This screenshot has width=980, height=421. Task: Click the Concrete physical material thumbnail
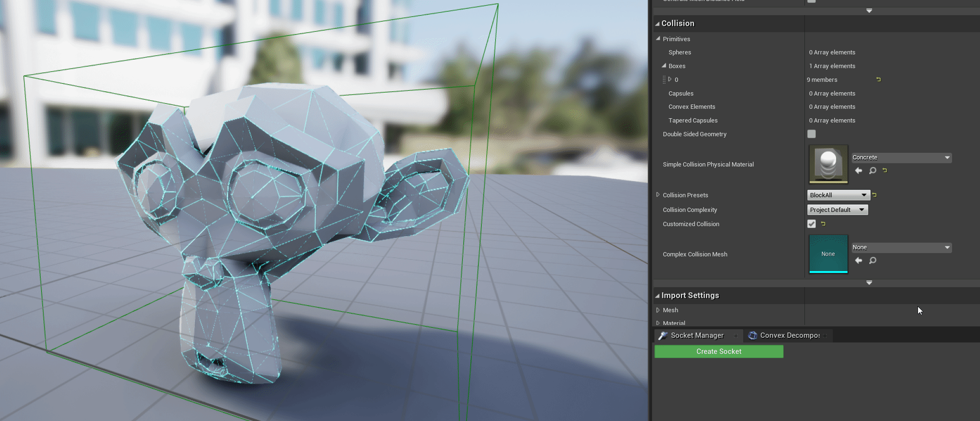[x=829, y=164]
